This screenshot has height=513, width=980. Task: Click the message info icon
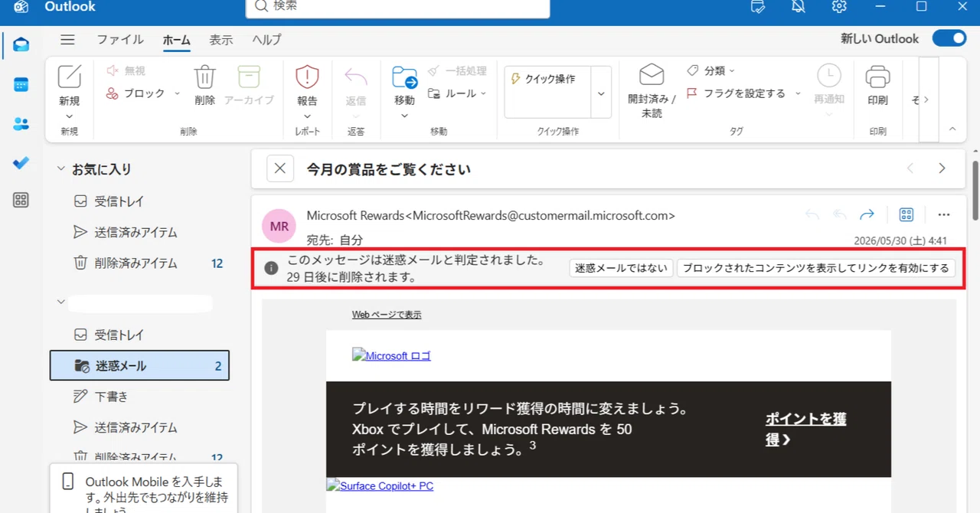(270, 268)
